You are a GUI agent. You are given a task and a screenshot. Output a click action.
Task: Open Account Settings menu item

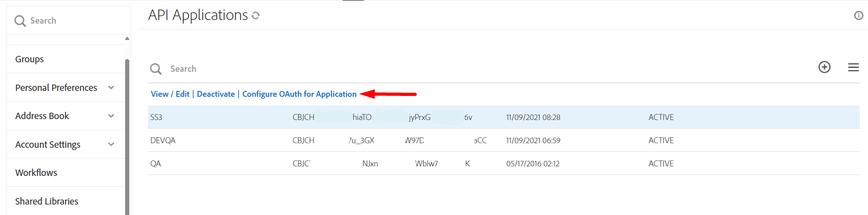pyautogui.click(x=48, y=145)
